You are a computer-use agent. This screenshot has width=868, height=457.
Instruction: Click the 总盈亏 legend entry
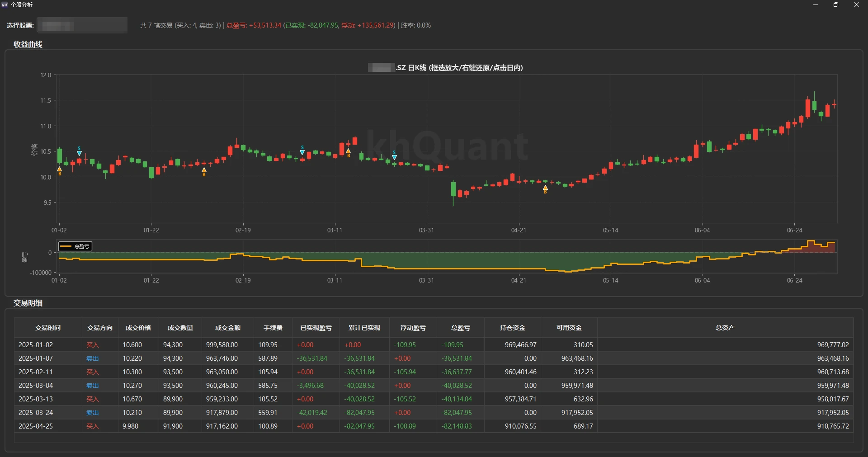tap(75, 246)
